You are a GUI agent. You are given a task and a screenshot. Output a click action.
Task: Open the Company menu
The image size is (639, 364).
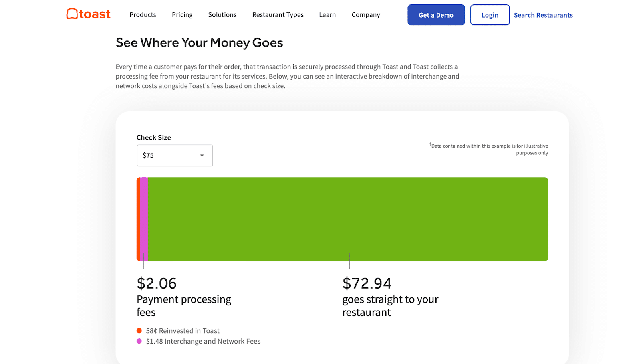pyautogui.click(x=366, y=15)
